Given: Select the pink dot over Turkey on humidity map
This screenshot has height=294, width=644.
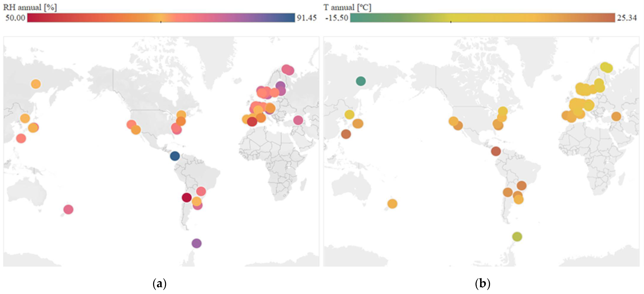Looking at the screenshot, I should pyautogui.click(x=298, y=120).
